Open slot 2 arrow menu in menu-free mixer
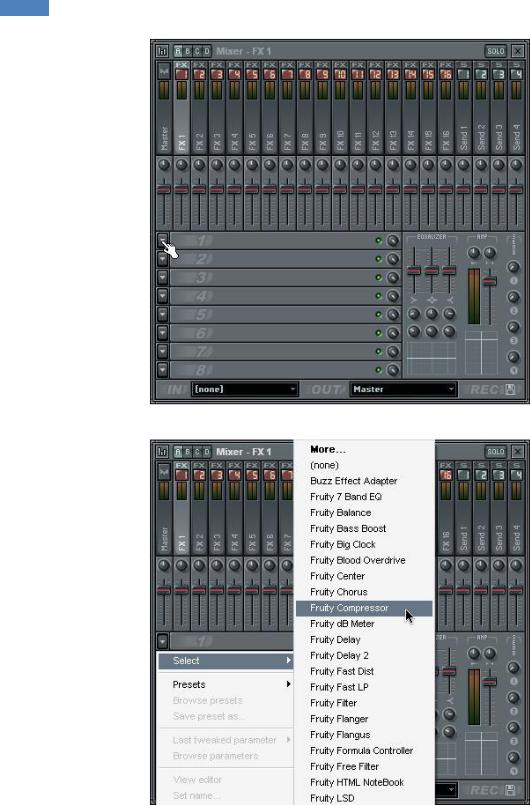 coord(162,259)
